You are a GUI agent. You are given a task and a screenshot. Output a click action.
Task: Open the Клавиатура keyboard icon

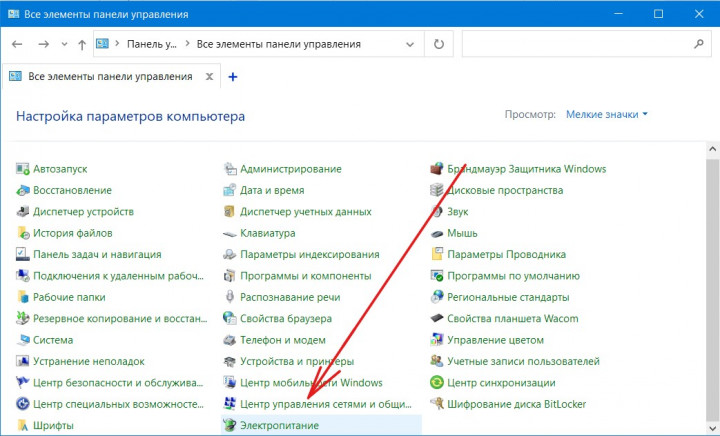[231, 233]
